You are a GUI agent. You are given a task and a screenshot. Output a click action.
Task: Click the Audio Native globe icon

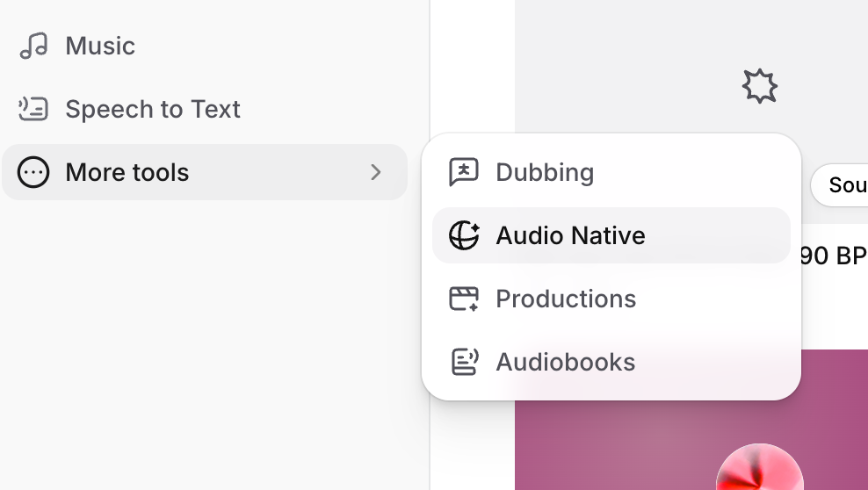[x=464, y=235]
